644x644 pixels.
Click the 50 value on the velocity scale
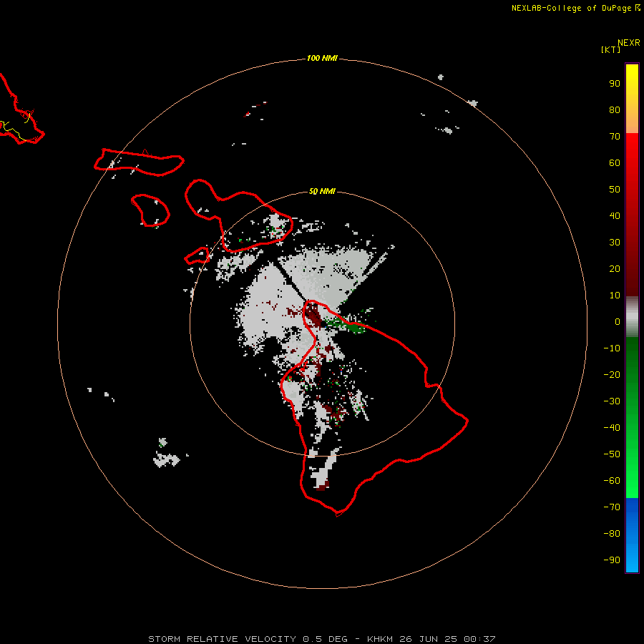pos(615,190)
